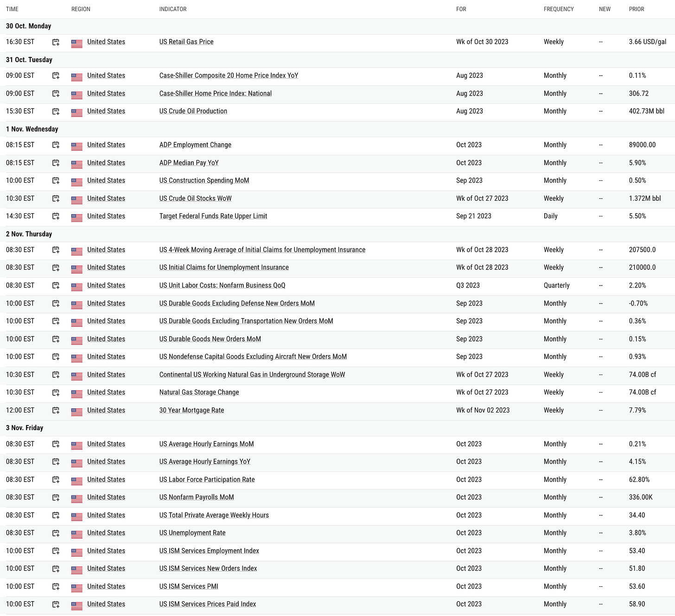Image resolution: width=675 pixels, height=616 pixels.
Task: Open ADP Employment Change link
Action: (195, 145)
